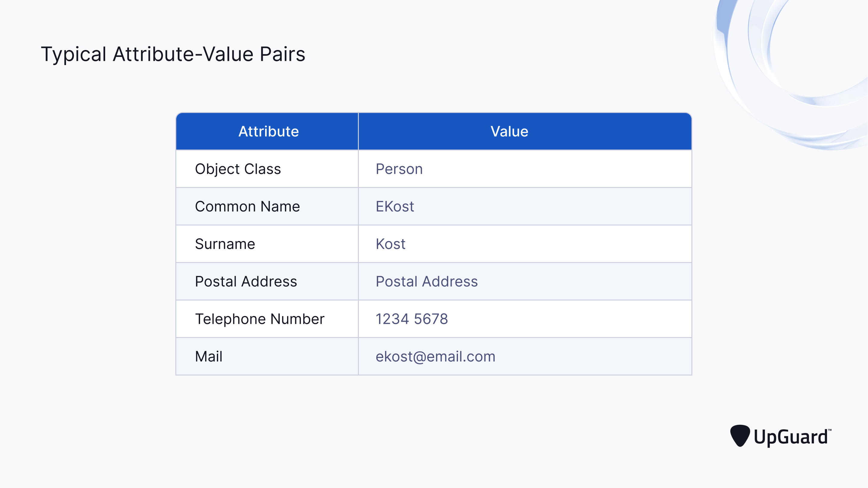Screen dimensions: 868x488
Task: Select Postal Address in the Value column
Action: (x=427, y=281)
